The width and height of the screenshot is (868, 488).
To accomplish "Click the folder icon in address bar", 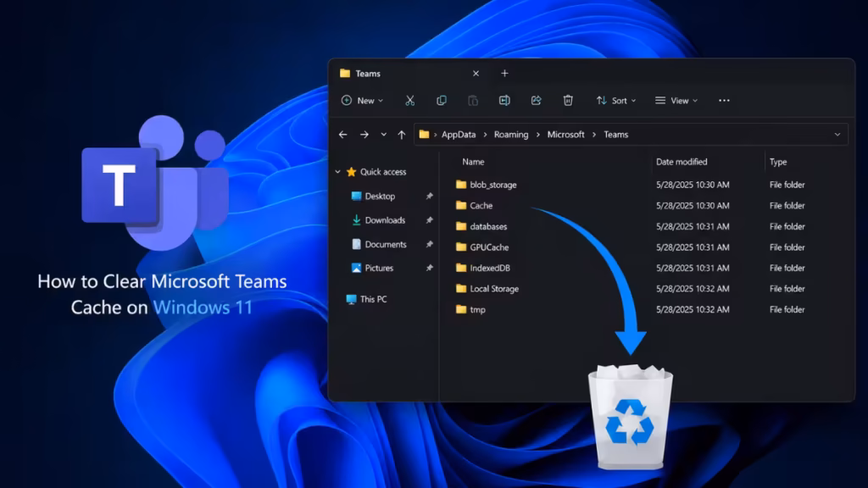I will [424, 135].
